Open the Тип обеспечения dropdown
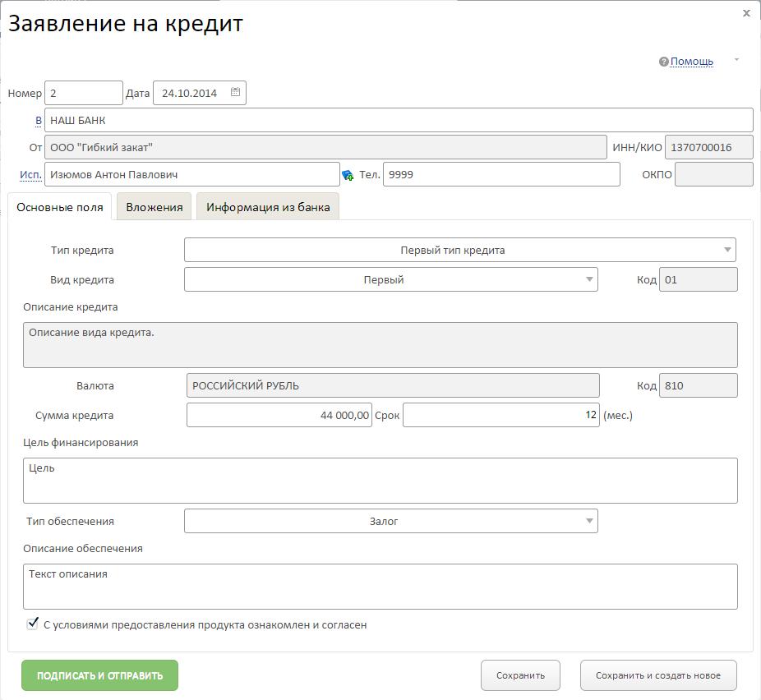 [390, 521]
